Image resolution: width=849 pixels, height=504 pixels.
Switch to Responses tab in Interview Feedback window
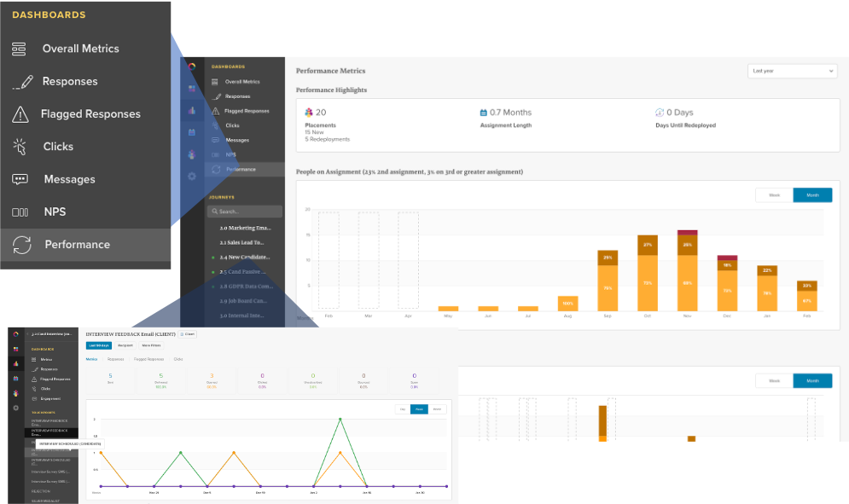(115, 359)
